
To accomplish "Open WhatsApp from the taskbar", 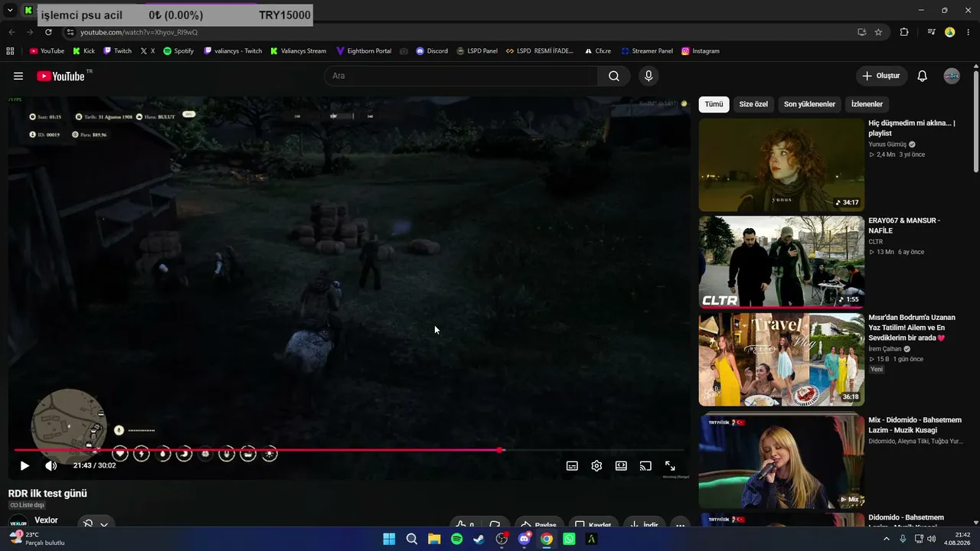I will tap(569, 539).
